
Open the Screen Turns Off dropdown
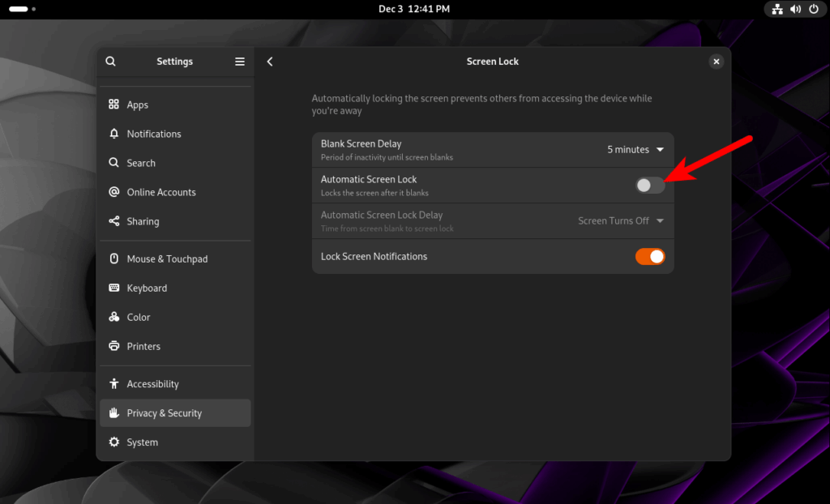(x=620, y=220)
